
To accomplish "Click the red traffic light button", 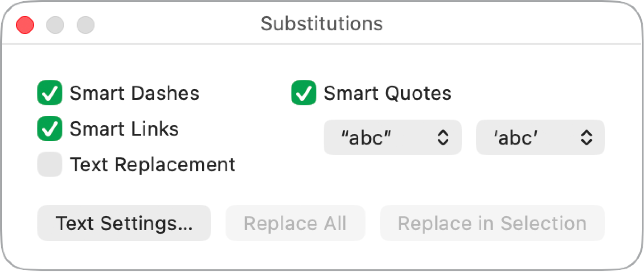I will pyautogui.click(x=25, y=25).
